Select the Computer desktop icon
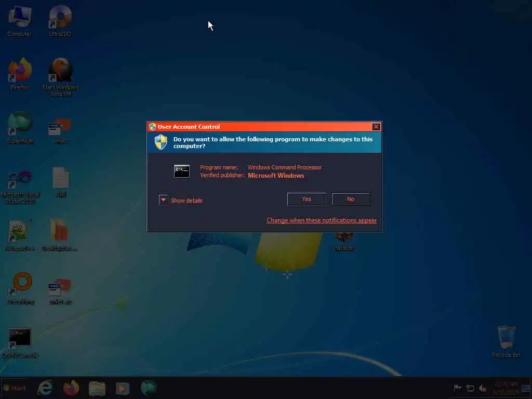Screen dimensions: 532x399 (x=19, y=21)
